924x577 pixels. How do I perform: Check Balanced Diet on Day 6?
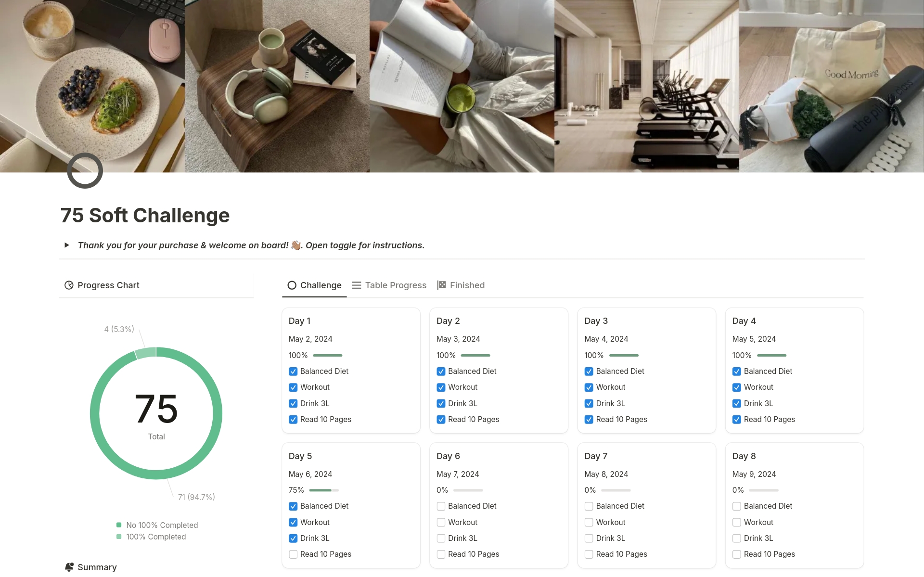click(441, 506)
